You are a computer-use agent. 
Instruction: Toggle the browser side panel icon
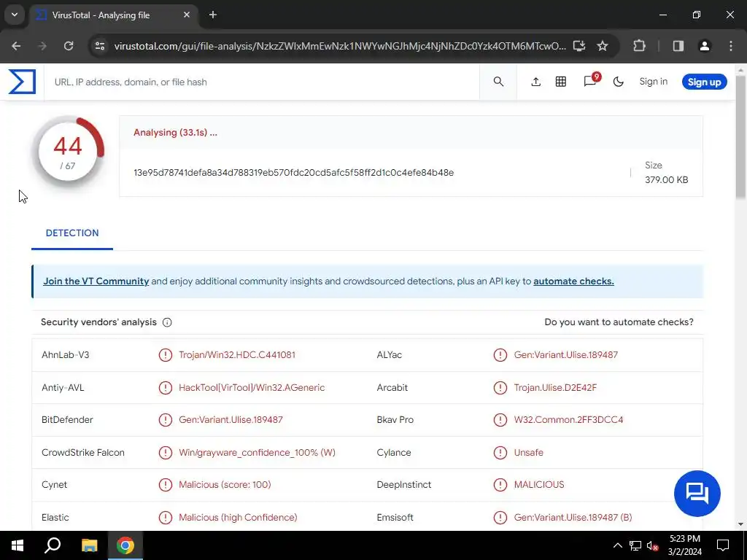coord(678,46)
